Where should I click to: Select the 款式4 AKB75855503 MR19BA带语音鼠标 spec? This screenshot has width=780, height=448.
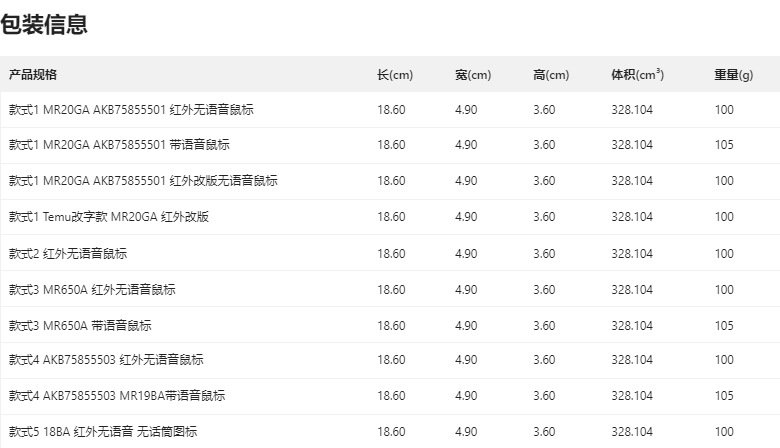(x=117, y=396)
